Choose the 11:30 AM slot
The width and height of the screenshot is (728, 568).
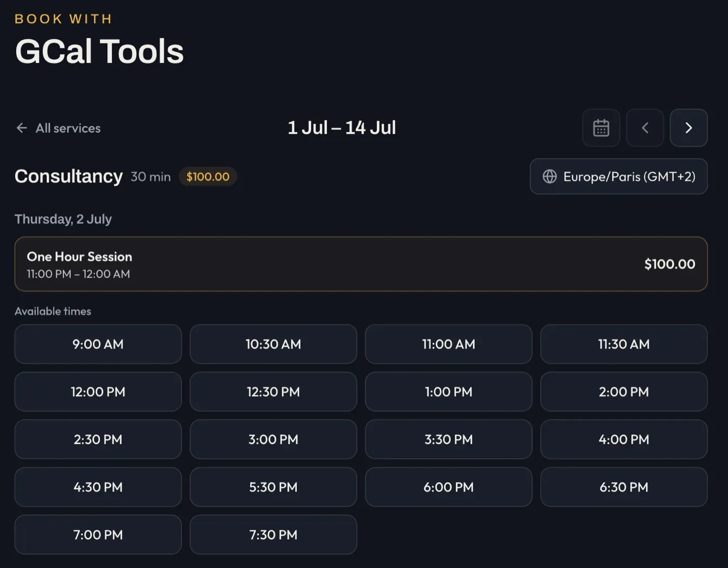pyautogui.click(x=624, y=344)
